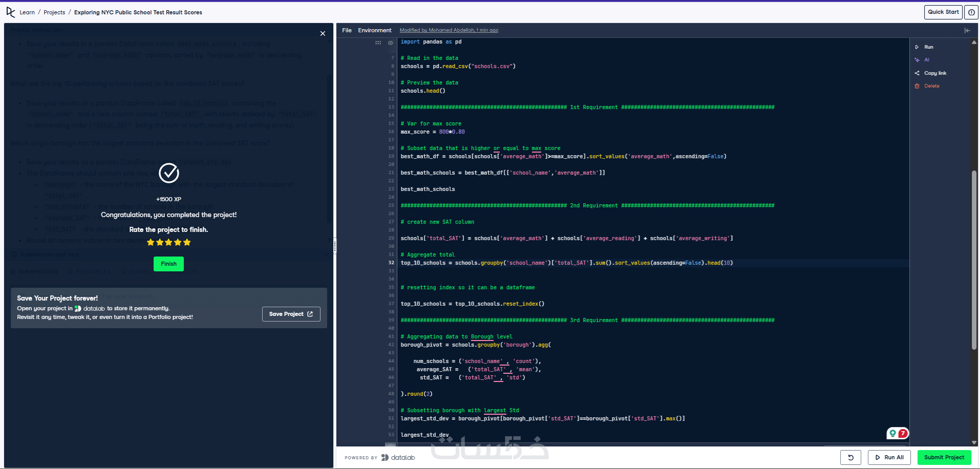Click the borough_pivot groupby line
The image size is (980, 469).
point(476,345)
